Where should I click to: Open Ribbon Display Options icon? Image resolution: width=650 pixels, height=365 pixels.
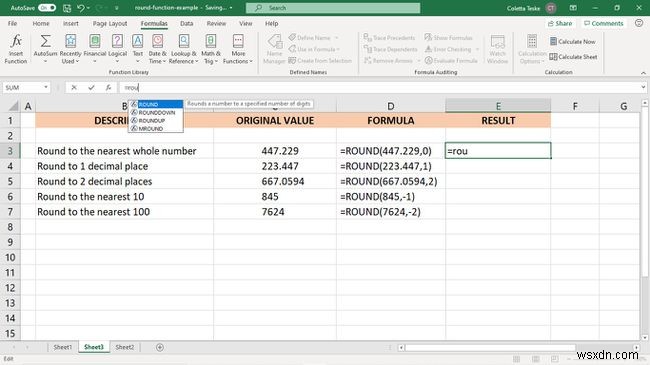[x=573, y=8]
